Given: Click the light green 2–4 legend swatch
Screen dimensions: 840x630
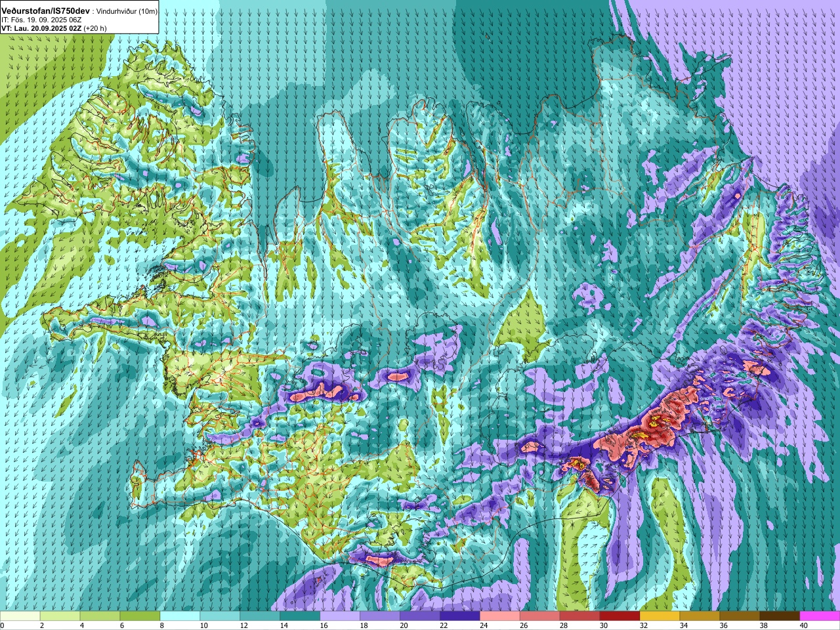Looking at the screenshot, I should (60, 616).
